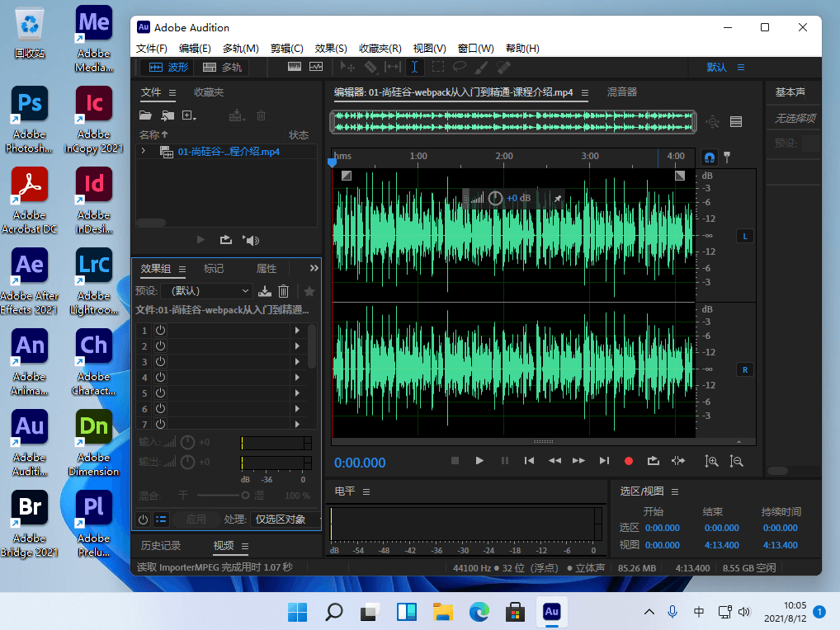This screenshot has height=630, width=840.
Task: Switch to the 标记 markers tab
Action: tap(213, 269)
